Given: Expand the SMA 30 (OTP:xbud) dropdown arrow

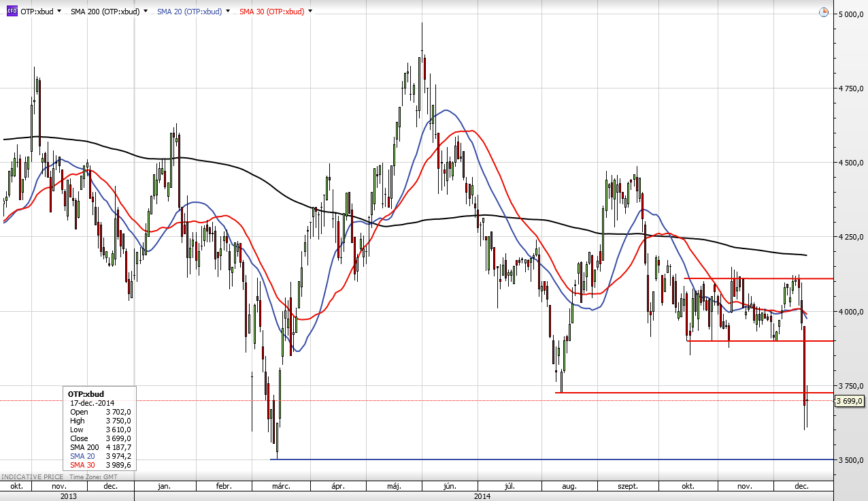Looking at the screenshot, I should (310, 12).
